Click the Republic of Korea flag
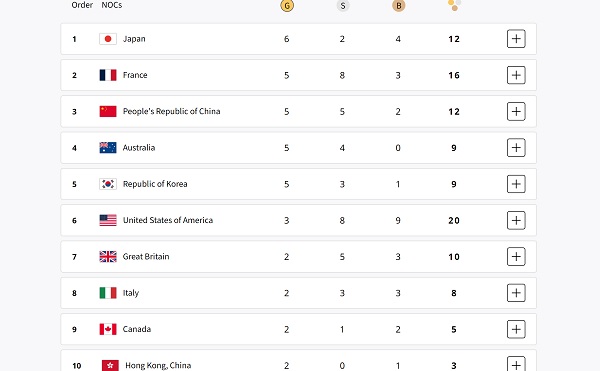 point(108,184)
